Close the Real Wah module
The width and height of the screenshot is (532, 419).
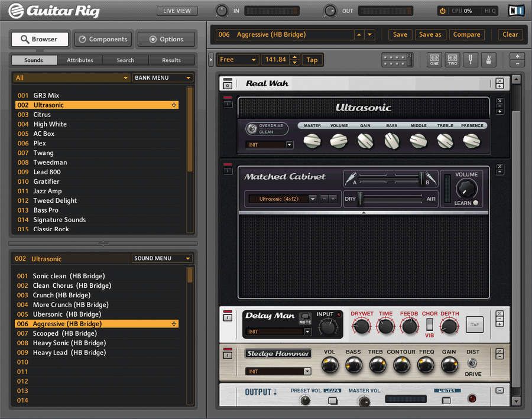(x=499, y=81)
